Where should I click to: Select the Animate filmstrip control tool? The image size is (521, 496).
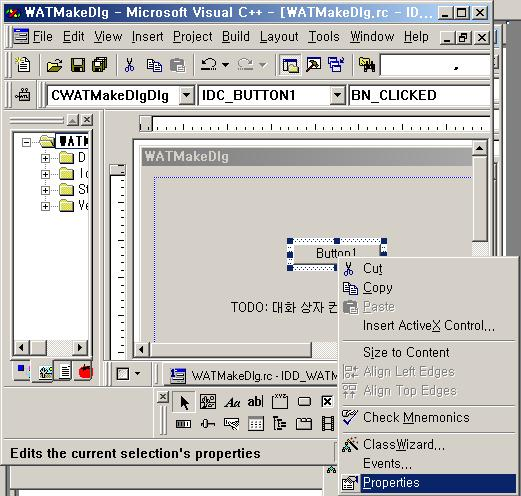point(327,424)
